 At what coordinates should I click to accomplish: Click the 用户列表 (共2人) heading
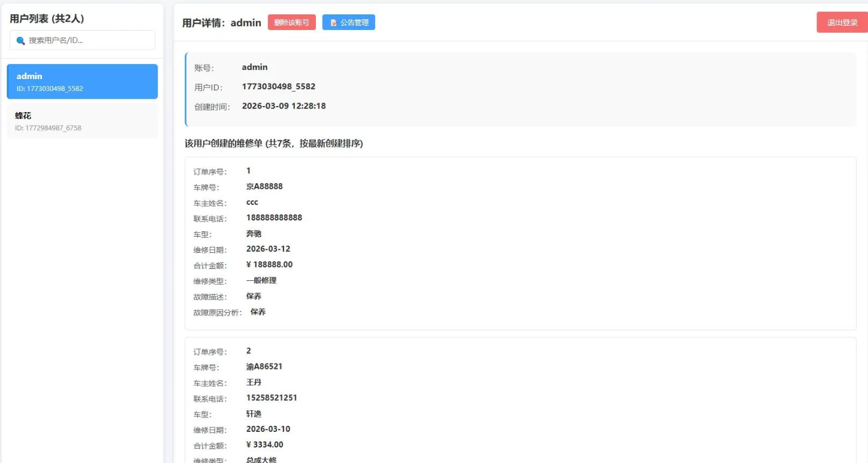point(47,19)
